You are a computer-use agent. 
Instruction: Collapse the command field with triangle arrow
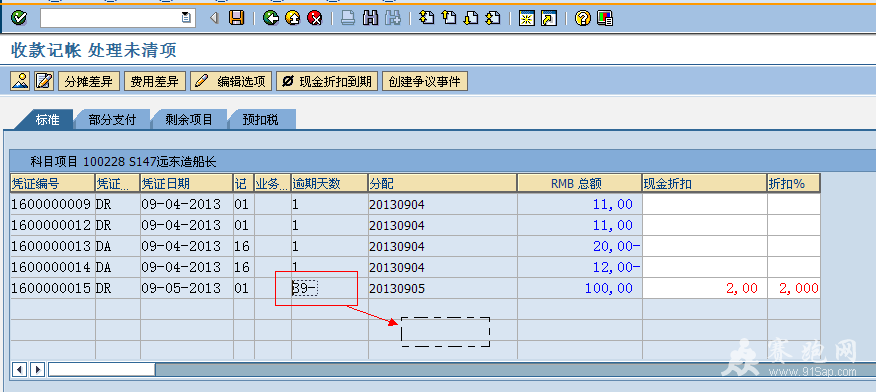[x=214, y=18]
